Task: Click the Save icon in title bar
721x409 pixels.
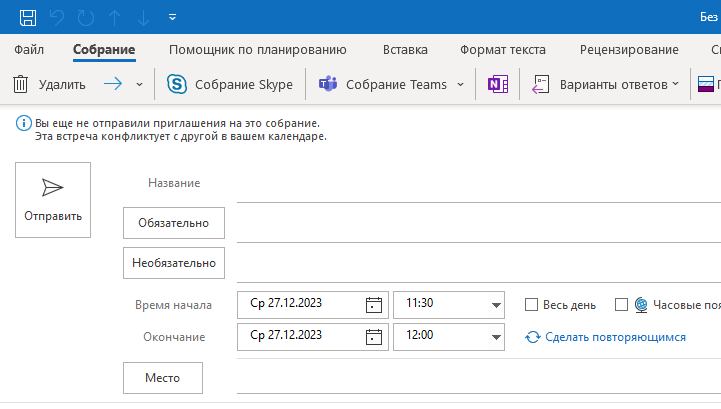Action: click(28, 17)
